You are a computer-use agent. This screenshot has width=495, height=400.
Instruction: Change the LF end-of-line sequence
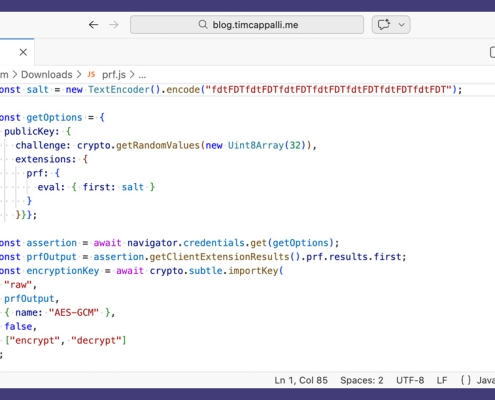tap(442, 380)
